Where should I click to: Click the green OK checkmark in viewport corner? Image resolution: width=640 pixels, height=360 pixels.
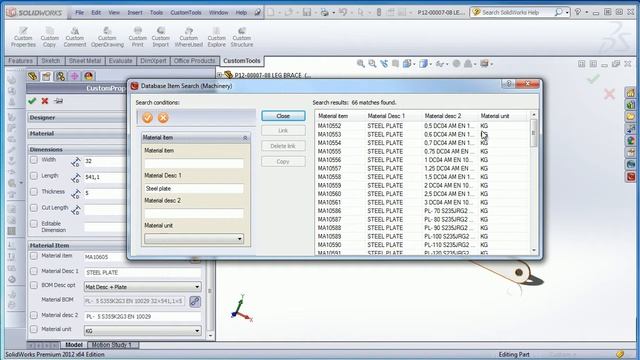coord(593,78)
